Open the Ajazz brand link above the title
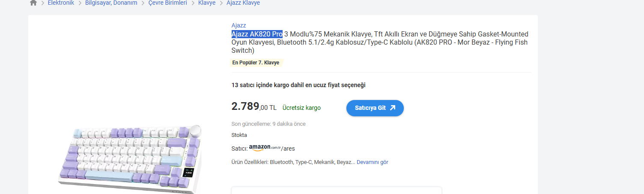Screen dimensions: 644x194 239,25
